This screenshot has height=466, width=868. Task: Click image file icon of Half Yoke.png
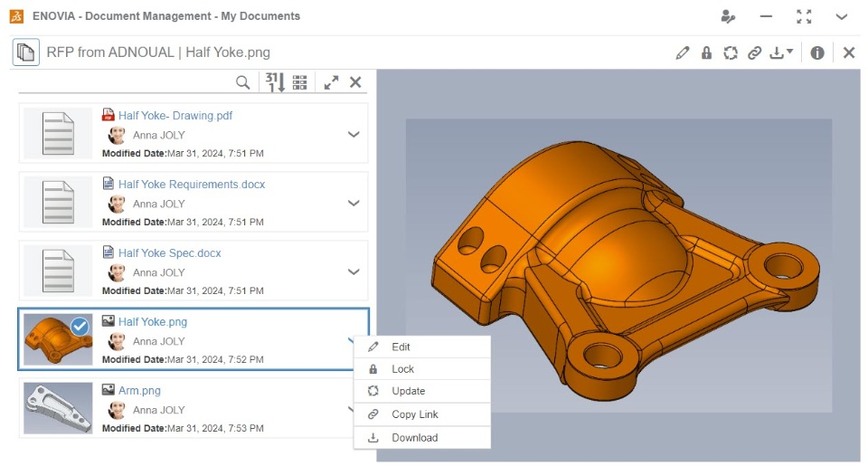point(108,321)
